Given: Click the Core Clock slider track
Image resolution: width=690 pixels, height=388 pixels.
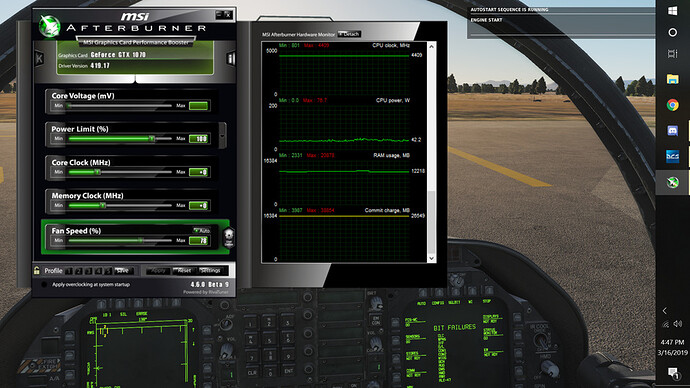Looking at the screenshot, I should tap(120, 172).
